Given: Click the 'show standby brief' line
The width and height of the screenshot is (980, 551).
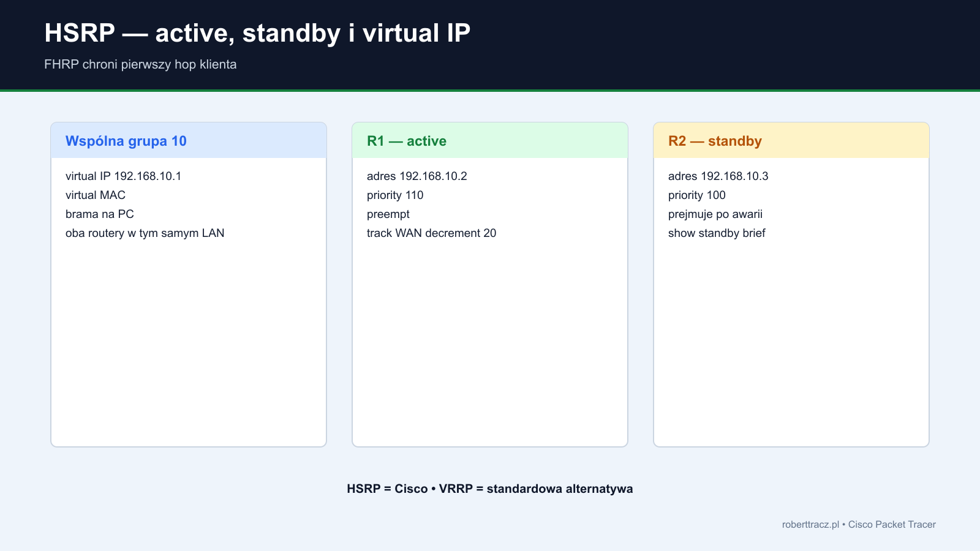Looking at the screenshot, I should click(x=717, y=233).
